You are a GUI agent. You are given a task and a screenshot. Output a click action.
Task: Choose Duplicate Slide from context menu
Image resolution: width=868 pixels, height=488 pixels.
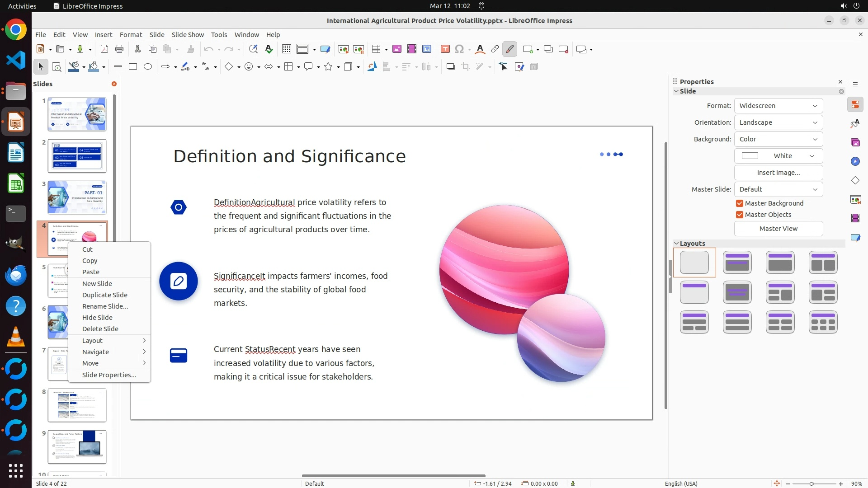(105, 295)
